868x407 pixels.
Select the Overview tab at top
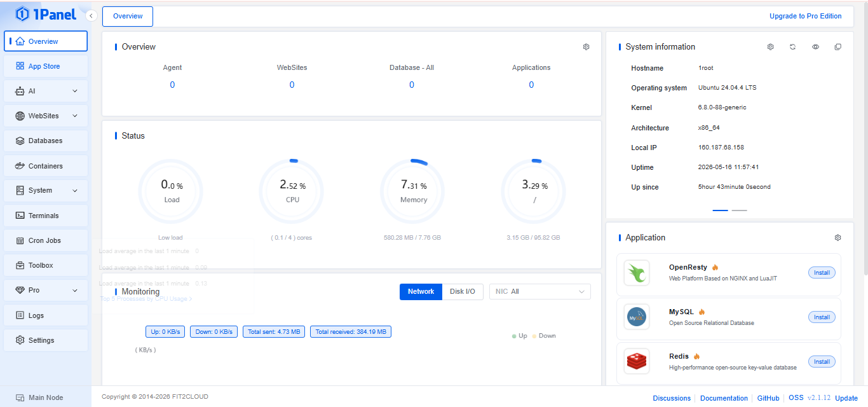[x=128, y=17]
